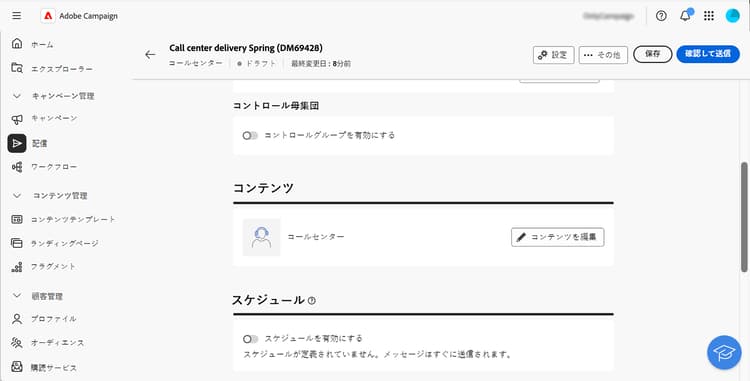750x381 pixels.
Task: Open the hamburger navigation menu
Action: point(17,16)
